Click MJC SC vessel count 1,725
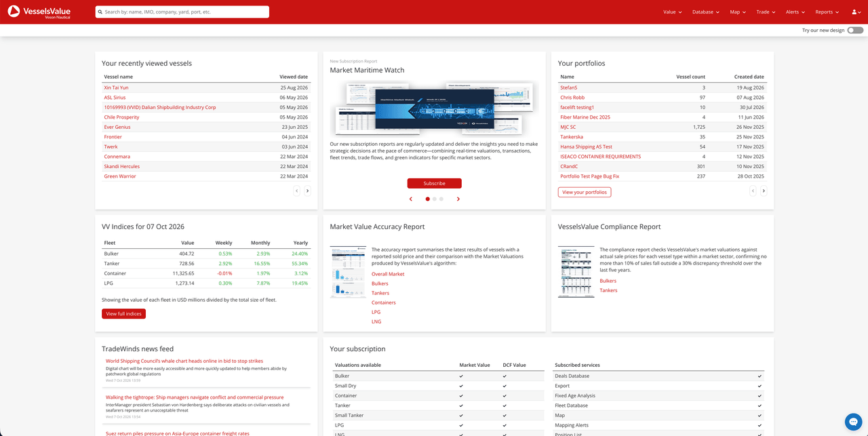The height and width of the screenshot is (436, 868). click(x=698, y=127)
